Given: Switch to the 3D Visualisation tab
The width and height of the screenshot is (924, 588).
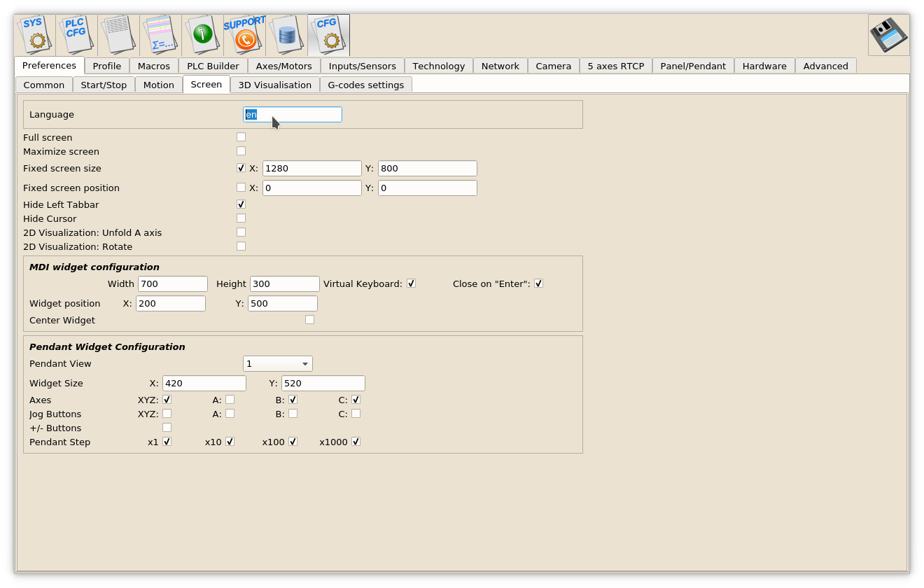Looking at the screenshot, I should tap(274, 85).
